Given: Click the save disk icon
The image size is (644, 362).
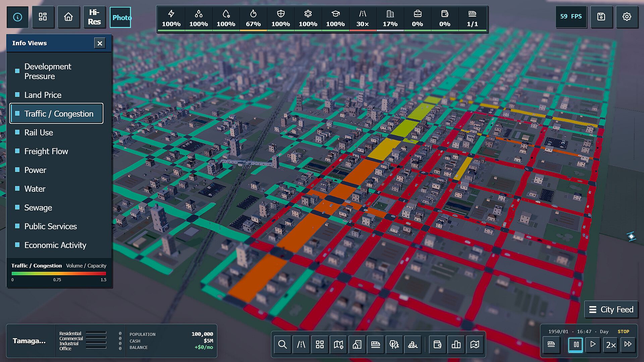Looking at the screenshot, I should (x=601, y=17).
